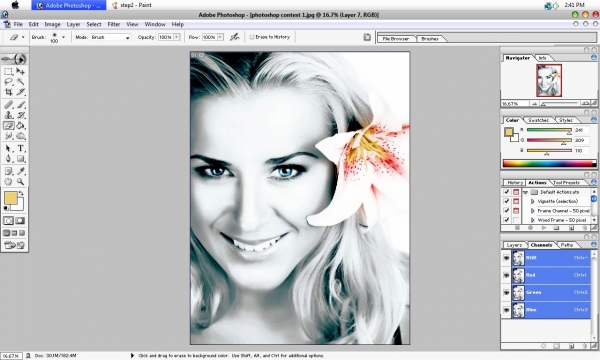Switch to the Paths tab
Image resolution: width=600 pixels, height=360 pixels.
567,245
